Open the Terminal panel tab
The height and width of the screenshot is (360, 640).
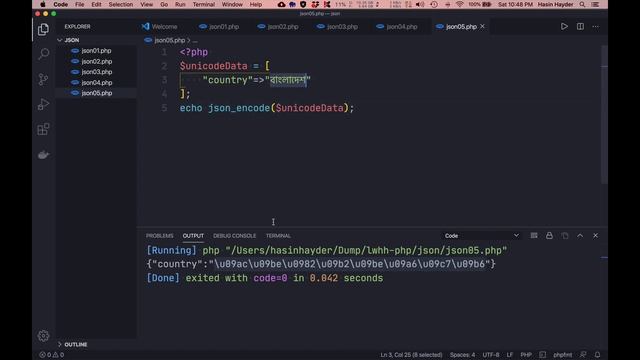point(278,236)
